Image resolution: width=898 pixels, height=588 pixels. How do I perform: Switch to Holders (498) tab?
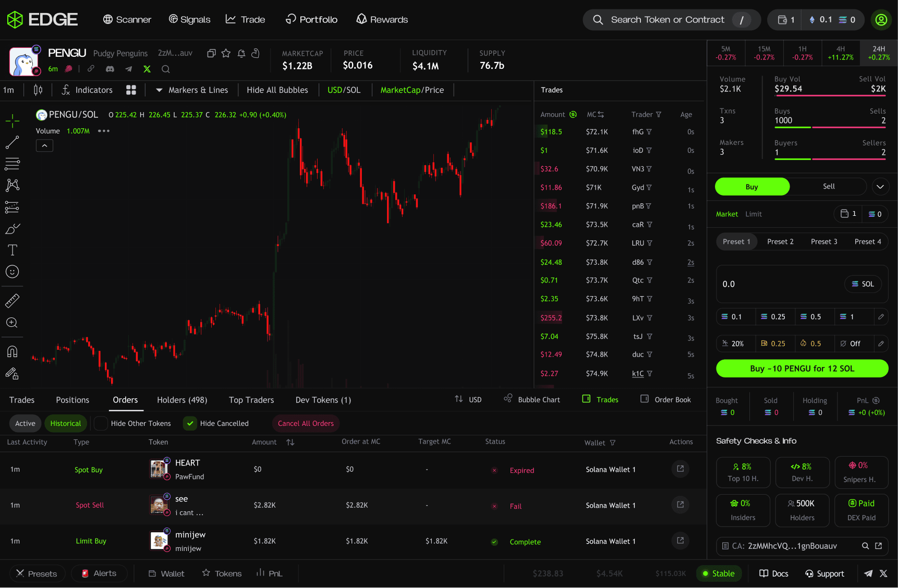click(x=182, y=400)
